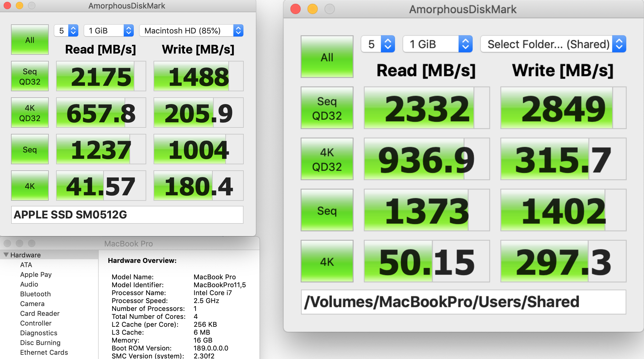Start the Seq QD32 test in the right window
The width and height of the screenshot is (644, 359).
pos(327,107)
